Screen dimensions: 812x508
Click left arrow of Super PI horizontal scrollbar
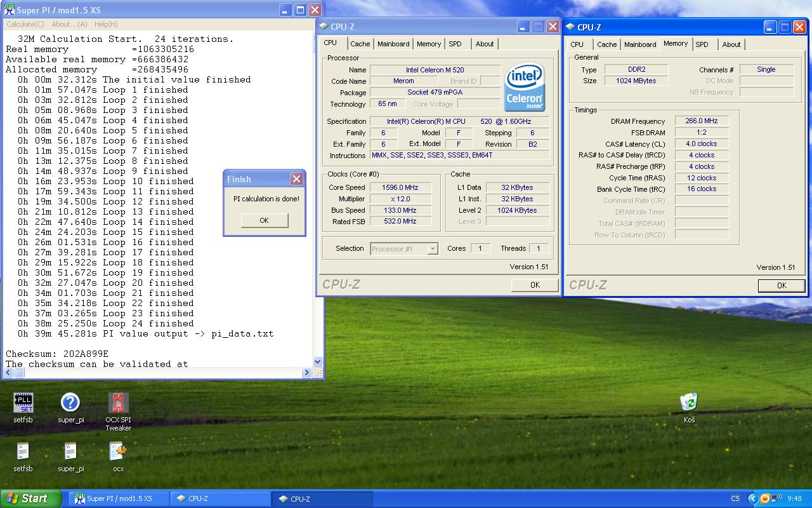pos(8,373)
